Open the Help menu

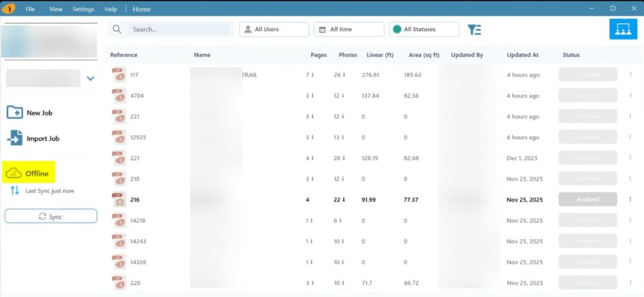click(x=111, y=9)
